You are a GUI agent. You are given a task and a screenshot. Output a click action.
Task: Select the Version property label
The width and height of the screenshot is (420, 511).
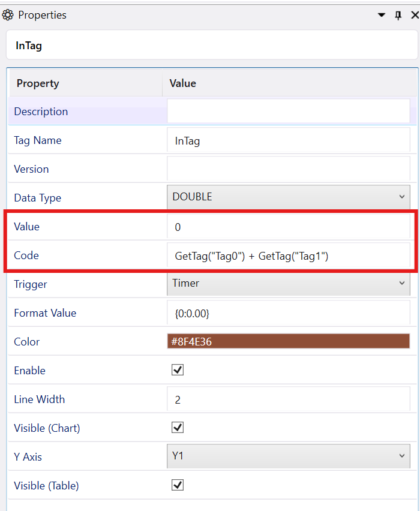(x=31, y=169)
